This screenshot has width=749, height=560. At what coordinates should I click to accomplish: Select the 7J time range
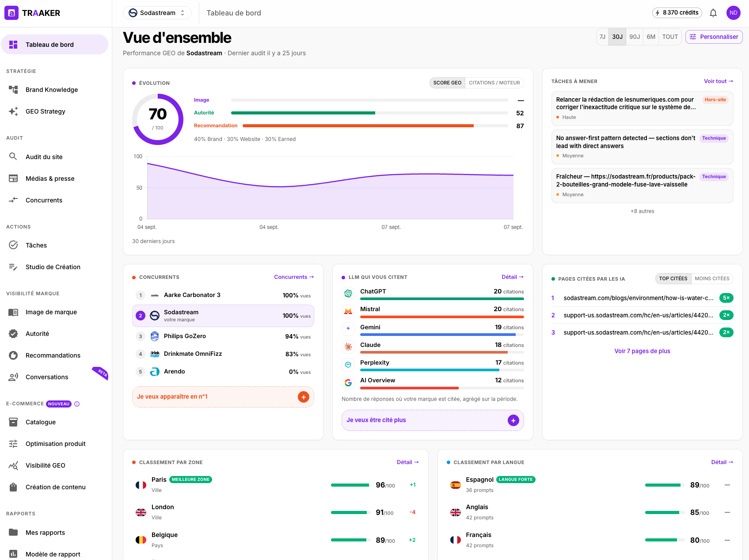(x=602, y=37)
